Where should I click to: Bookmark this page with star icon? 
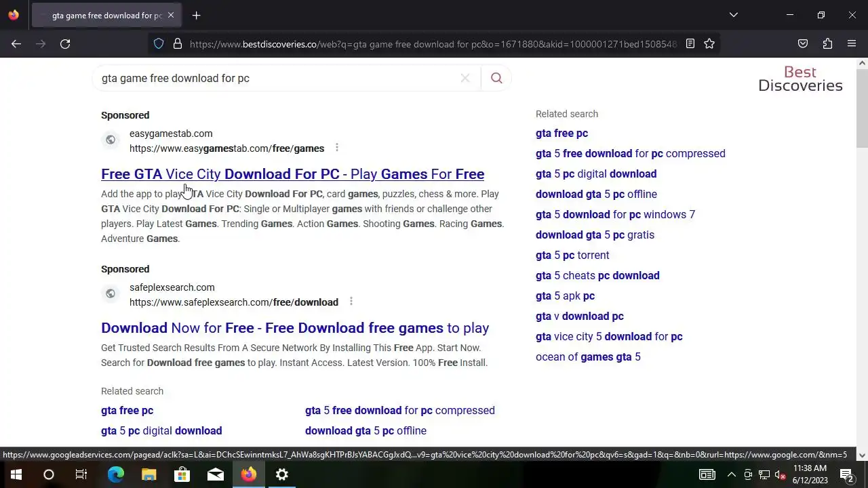tap(709, 43)
